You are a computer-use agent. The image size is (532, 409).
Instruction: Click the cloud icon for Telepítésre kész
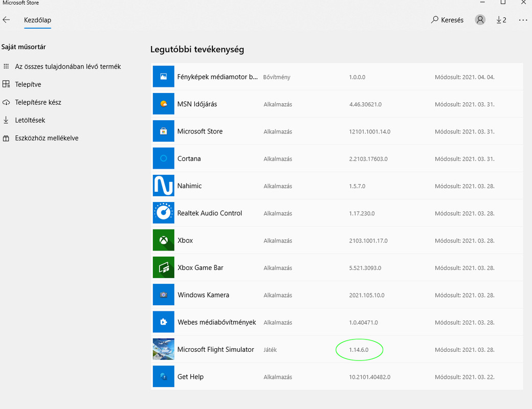(6, 102)
